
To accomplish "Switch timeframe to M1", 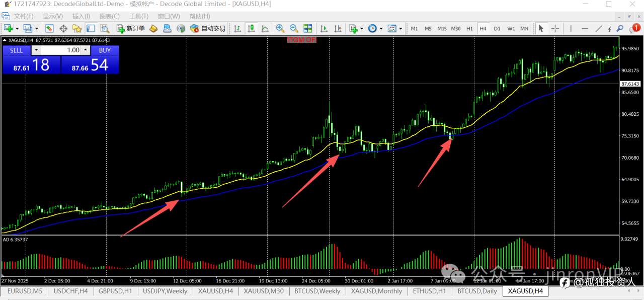I will coord(414,29).
